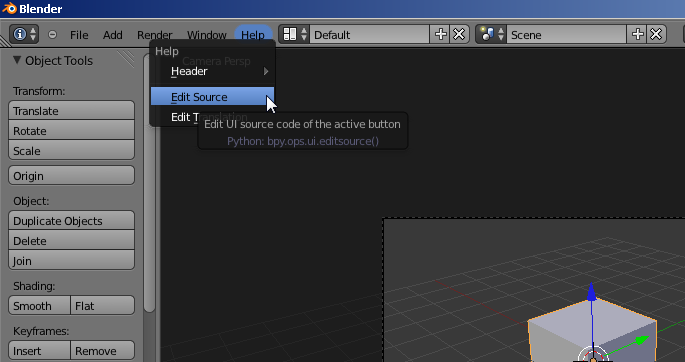
Task: Collapse the header menus with the minus icon
Action: [52, 34]
